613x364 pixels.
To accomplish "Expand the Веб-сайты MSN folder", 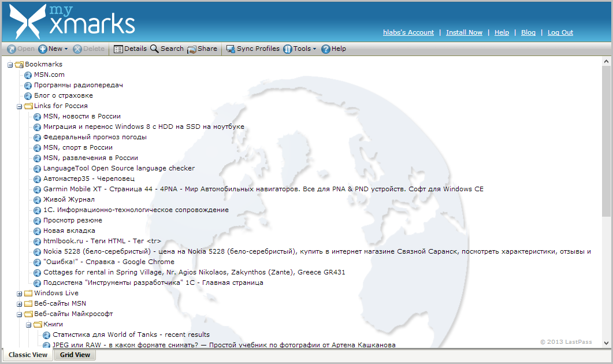I will pos(19,304).
